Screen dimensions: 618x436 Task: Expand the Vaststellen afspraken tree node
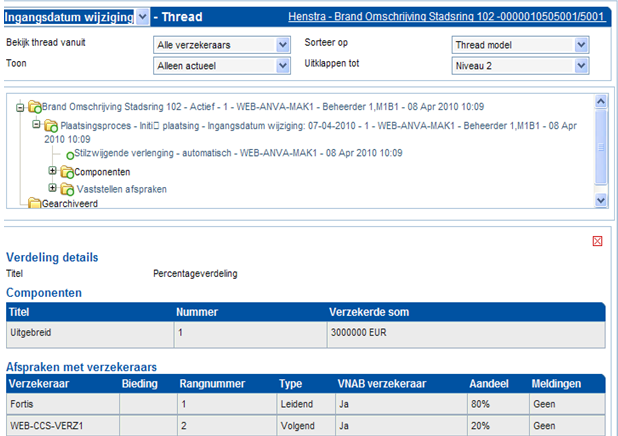pos(53,188)
